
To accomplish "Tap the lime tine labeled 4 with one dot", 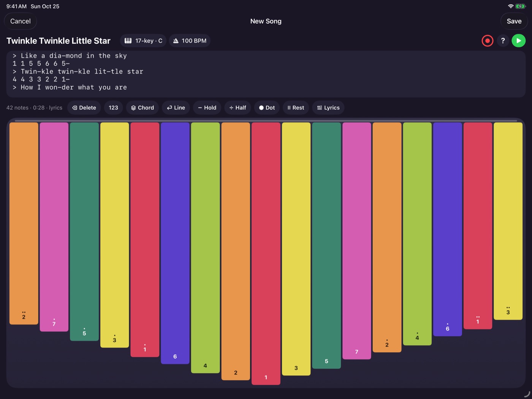I will pyautogui.click(x=417, y=234).
